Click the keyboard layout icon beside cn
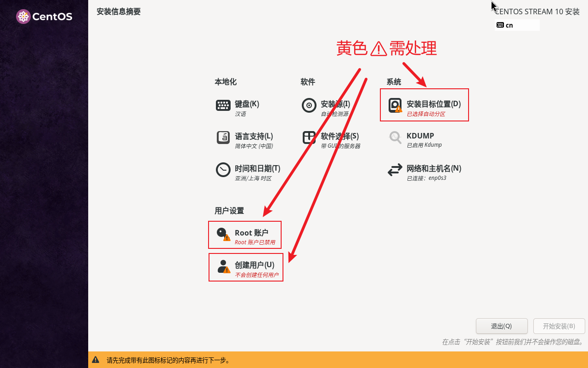Image resolution: width=588 pixels, height=368 pixels. [500, 25]
